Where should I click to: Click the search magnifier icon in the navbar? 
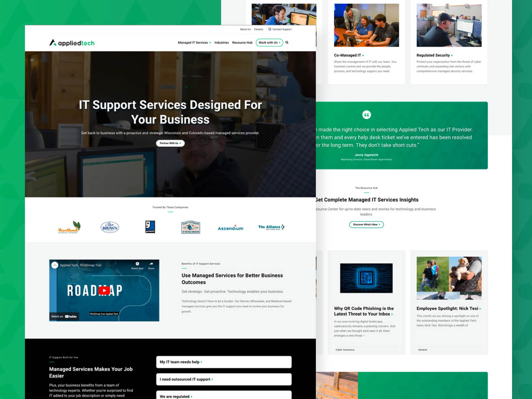pos(287,43)
